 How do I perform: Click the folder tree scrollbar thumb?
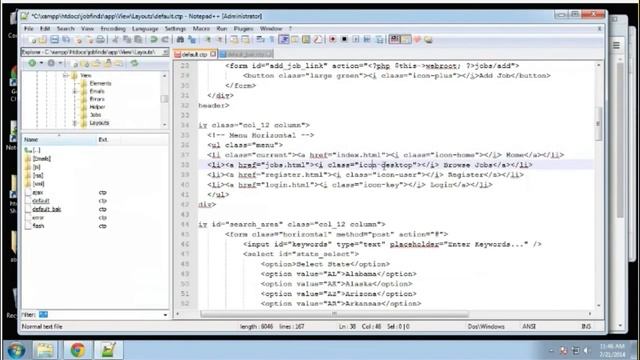coord(164,99)
